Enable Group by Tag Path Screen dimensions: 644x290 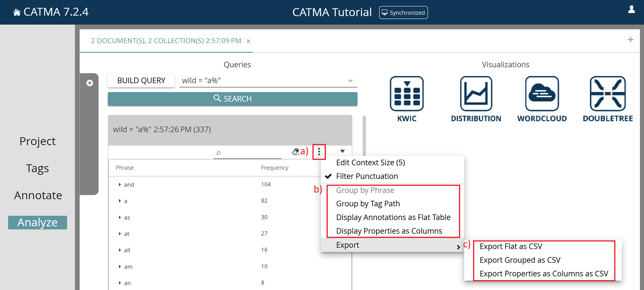368,203
